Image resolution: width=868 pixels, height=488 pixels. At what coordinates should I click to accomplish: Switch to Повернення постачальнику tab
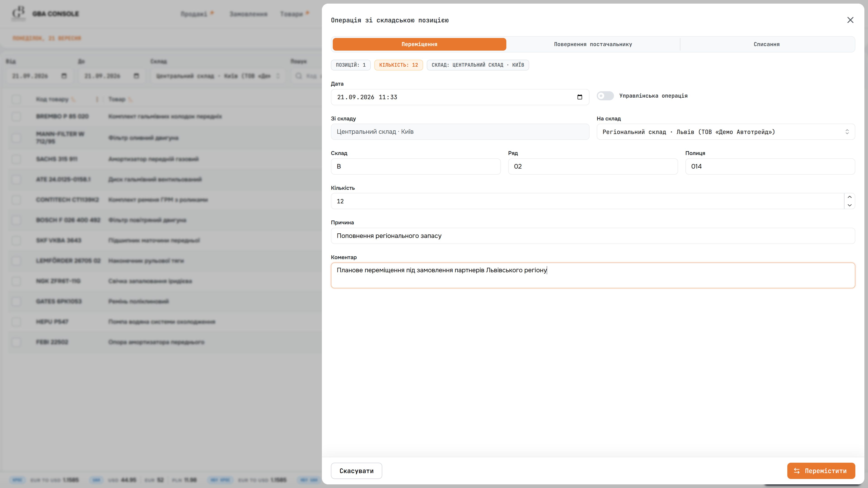coord(593,44)
